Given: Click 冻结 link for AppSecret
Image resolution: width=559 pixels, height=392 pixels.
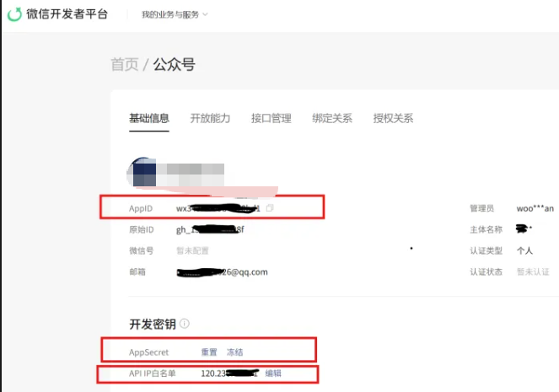Looking at the screenshot, I should (x=234, y=352).
